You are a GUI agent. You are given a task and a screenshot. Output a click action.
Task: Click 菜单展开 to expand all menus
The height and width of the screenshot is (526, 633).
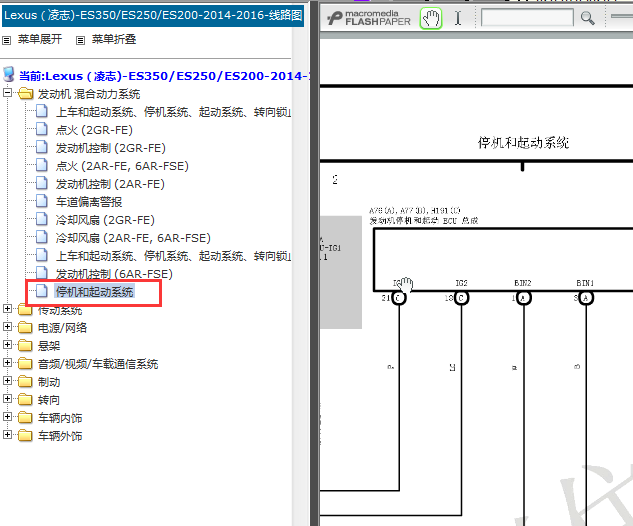[40, 39]
